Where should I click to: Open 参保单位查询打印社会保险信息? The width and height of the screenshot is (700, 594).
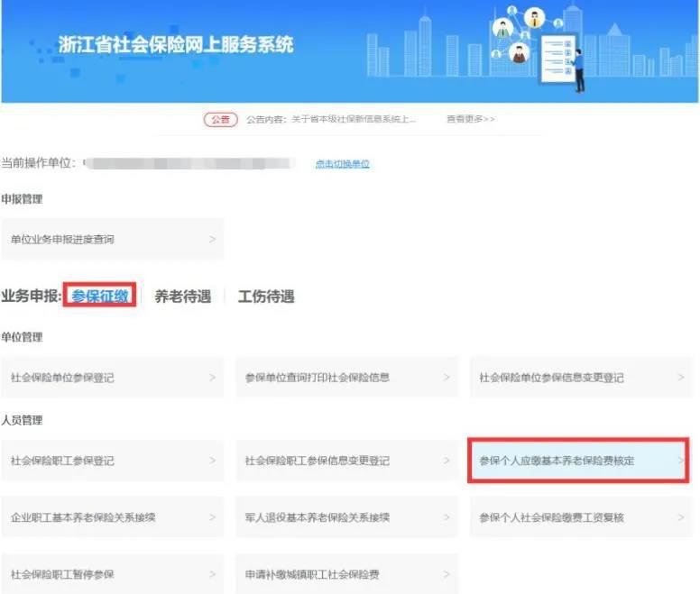pos(346,378)
